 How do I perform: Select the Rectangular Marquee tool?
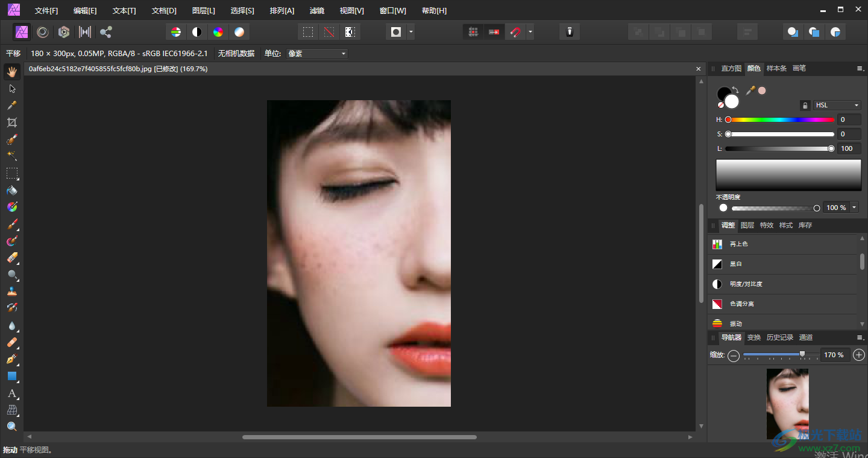tap(12, 173)
